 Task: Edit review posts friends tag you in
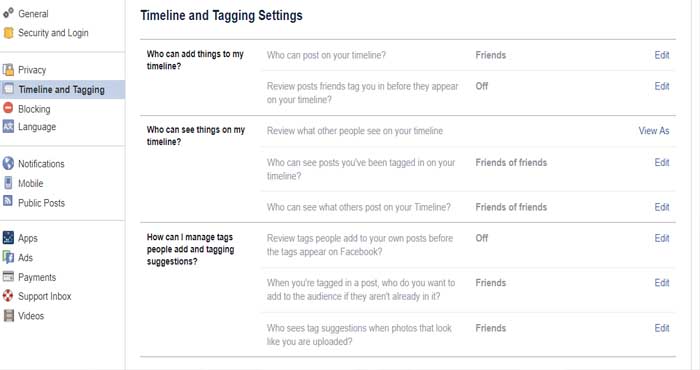point(662,86)
